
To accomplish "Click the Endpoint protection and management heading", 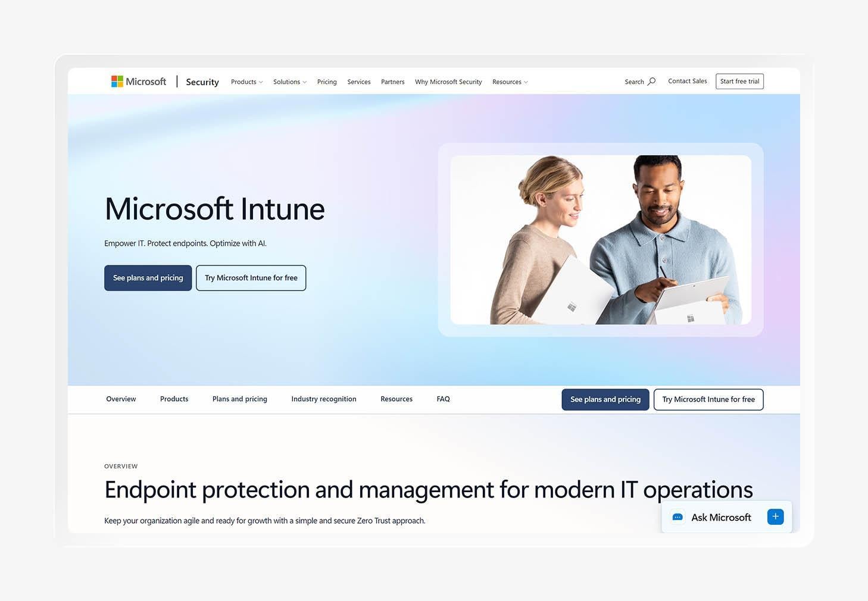I will pyautogui.click(x=429, y=490).
